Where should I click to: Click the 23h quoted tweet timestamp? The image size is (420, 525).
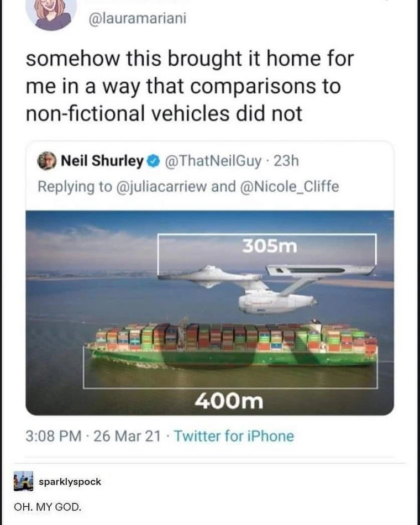(286, 161)
